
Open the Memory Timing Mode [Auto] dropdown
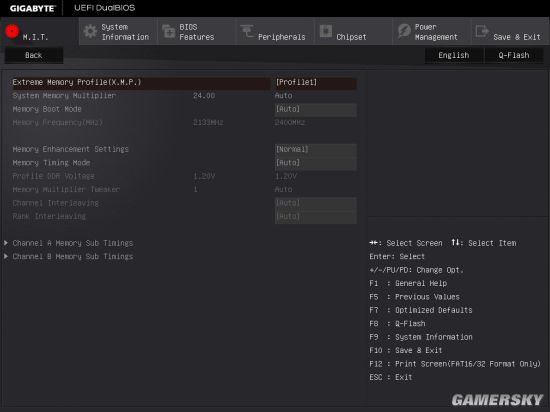coord(316,163)
